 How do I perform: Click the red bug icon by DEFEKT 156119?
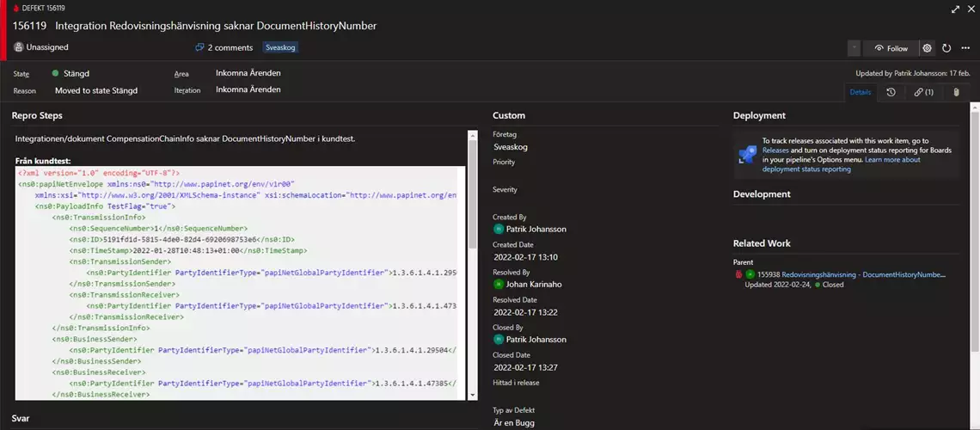pyautogui.click(x=16, y=8)
